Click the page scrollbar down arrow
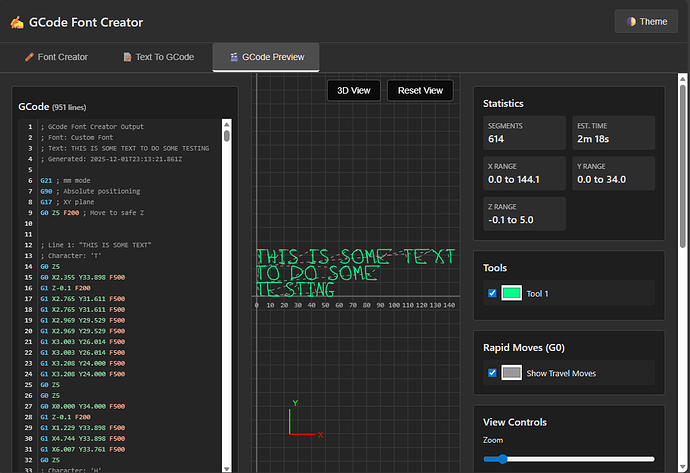The width and height of the screenshot is (690, 473). tap(684, 467)
